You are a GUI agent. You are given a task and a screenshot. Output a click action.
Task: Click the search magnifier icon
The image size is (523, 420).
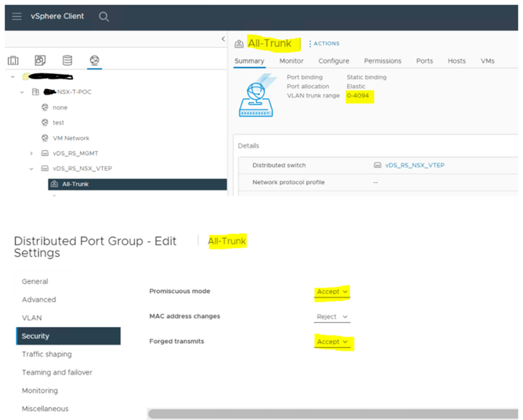tap(104, 17)
